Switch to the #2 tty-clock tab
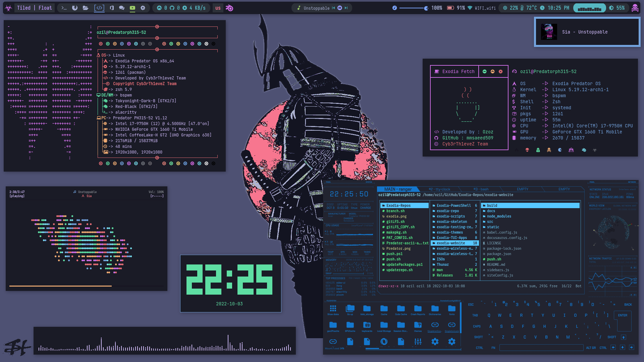Image resolution: width=644 pixels, height=362 pixels. [x=439, y=189]
